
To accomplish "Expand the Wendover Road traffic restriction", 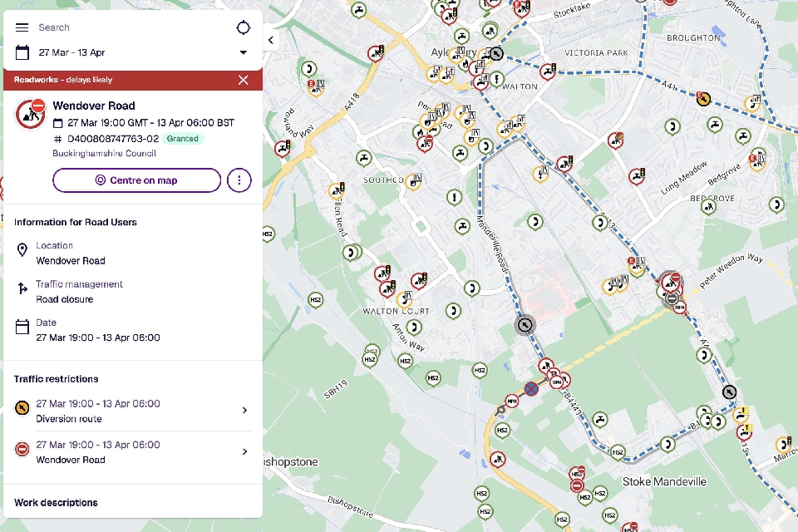I will pos(244,451).
